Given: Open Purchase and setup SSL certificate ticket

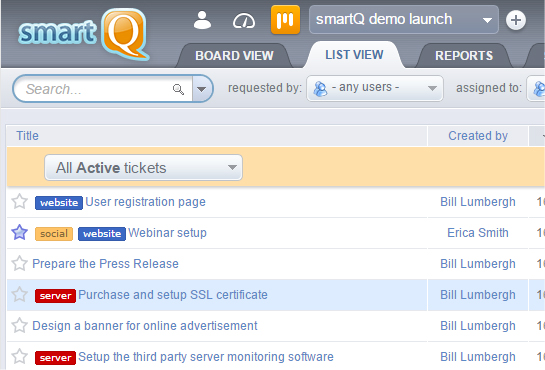Looking at the screenshot, I should pos(173,295).
